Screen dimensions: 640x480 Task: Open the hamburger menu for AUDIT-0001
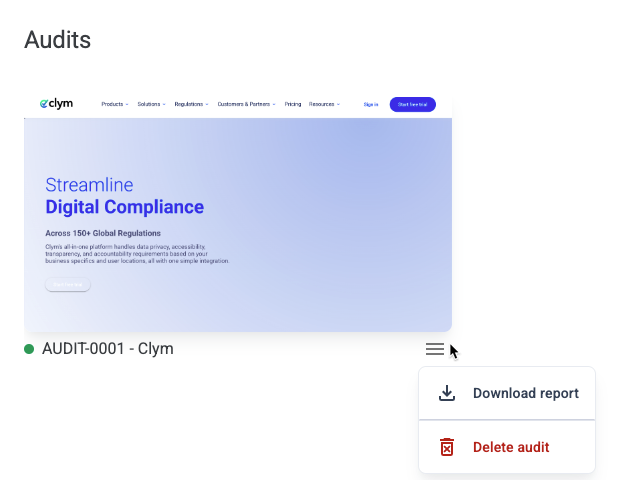(435, 349)
